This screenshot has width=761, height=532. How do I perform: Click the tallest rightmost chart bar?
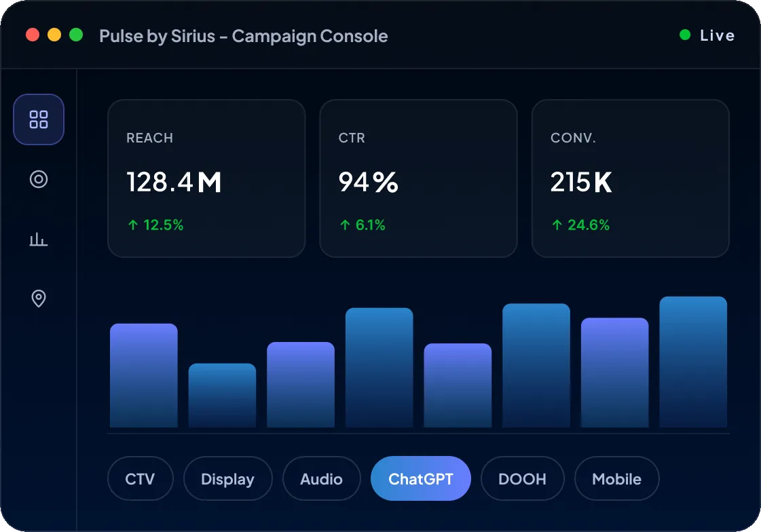693,362
